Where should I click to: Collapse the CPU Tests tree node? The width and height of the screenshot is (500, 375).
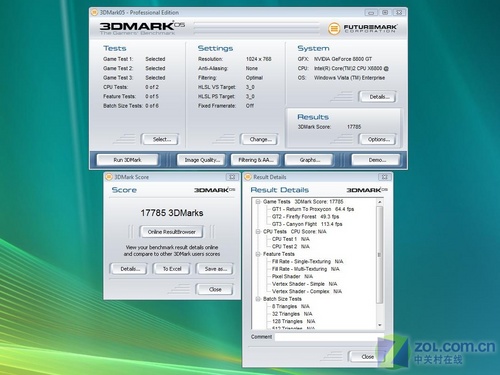(x=258, y=232)
